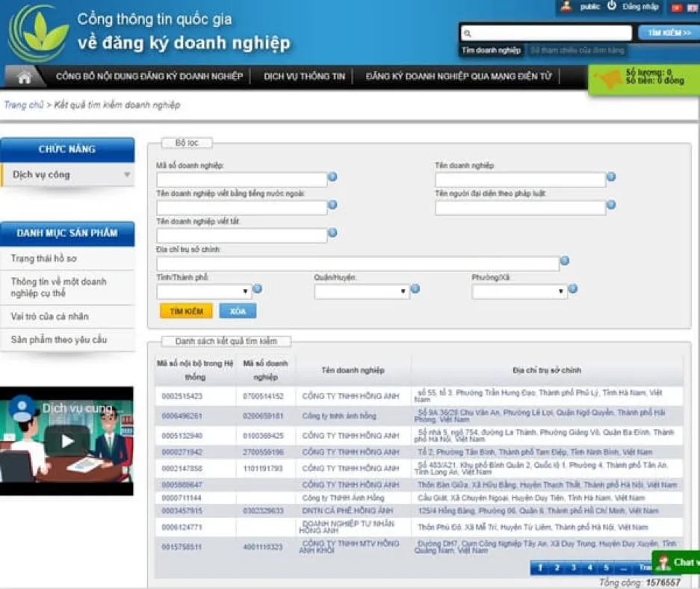Screen dimensions: 700x589
Task: Expand the Dịch vụ công sidebar item
Action: pyautogui.click(x=67, y=175)
